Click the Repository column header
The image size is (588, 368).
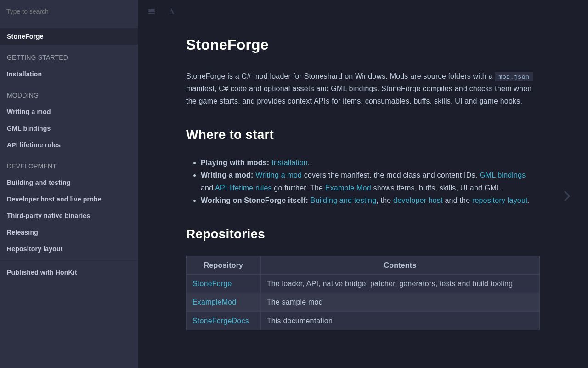223,265
